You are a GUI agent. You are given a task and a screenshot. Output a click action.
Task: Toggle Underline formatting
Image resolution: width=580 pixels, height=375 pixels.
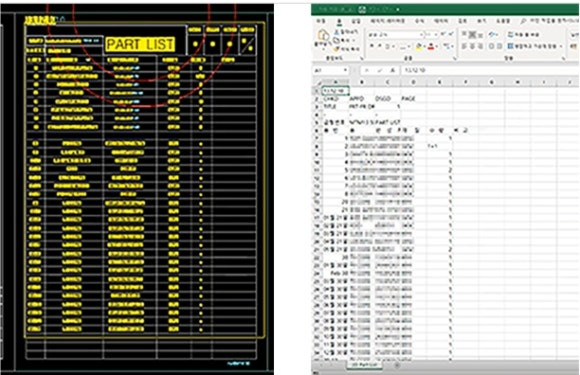coord(387,46)
